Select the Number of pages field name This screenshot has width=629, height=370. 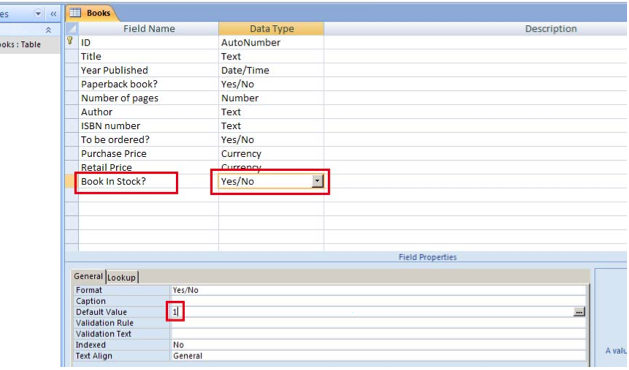point(148,98)
